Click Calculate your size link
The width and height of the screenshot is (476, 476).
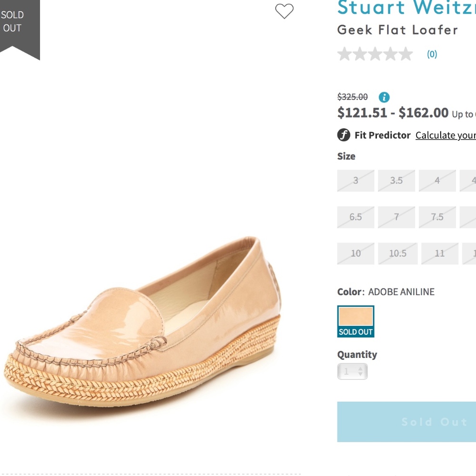click(x=446, y=135)
